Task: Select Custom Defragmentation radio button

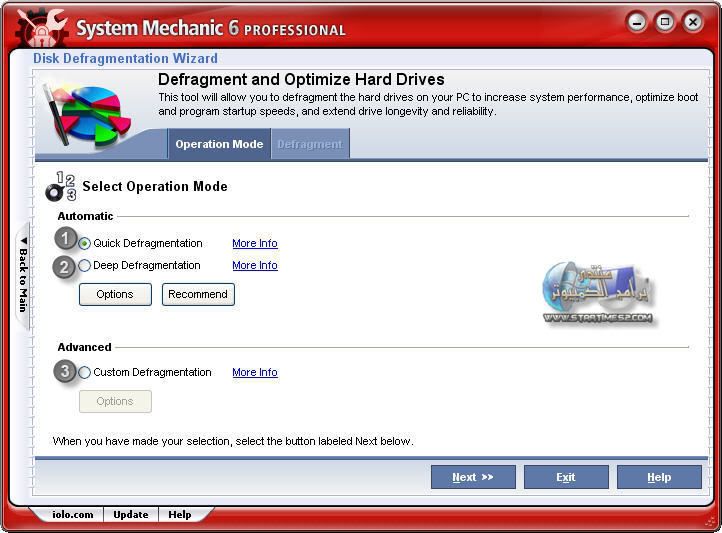Action: pyautogui.click(x=84, y=372)
